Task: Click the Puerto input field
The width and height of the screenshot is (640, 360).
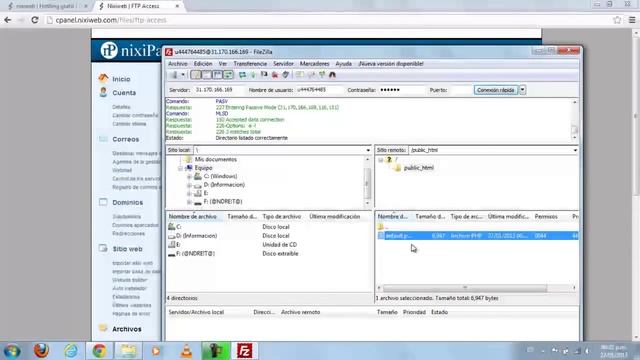Action: coord(460,90)
